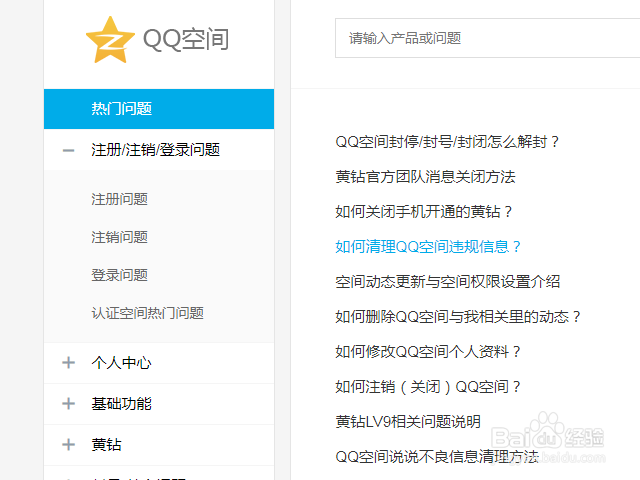Expand 黄钻 with the plus icon
Image resolution: width=640 pixels, height=480 pixels.
[x=69, y=444]
